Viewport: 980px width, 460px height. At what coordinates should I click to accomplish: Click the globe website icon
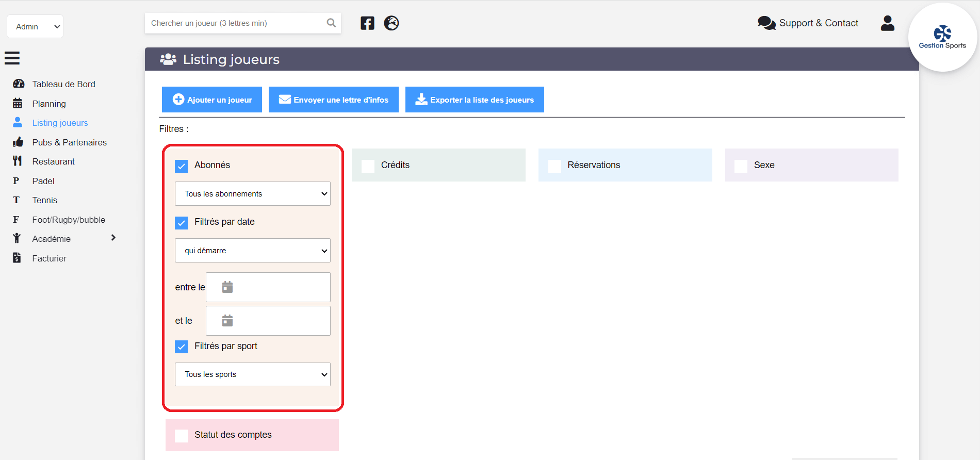(391, 23)
